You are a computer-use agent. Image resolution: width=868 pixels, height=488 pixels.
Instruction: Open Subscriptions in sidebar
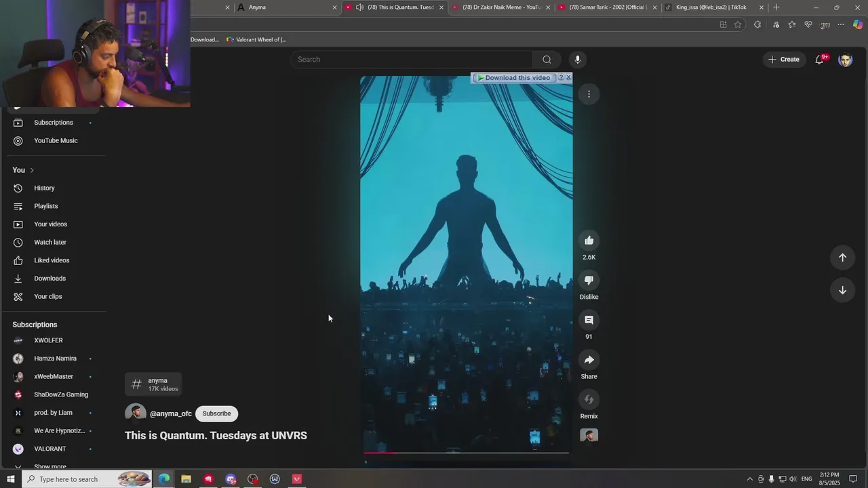coord(53,123)
